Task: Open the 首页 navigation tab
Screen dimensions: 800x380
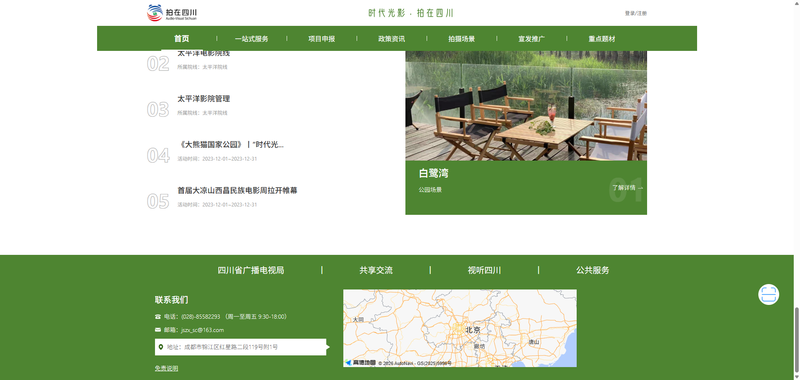Action: 182,39
